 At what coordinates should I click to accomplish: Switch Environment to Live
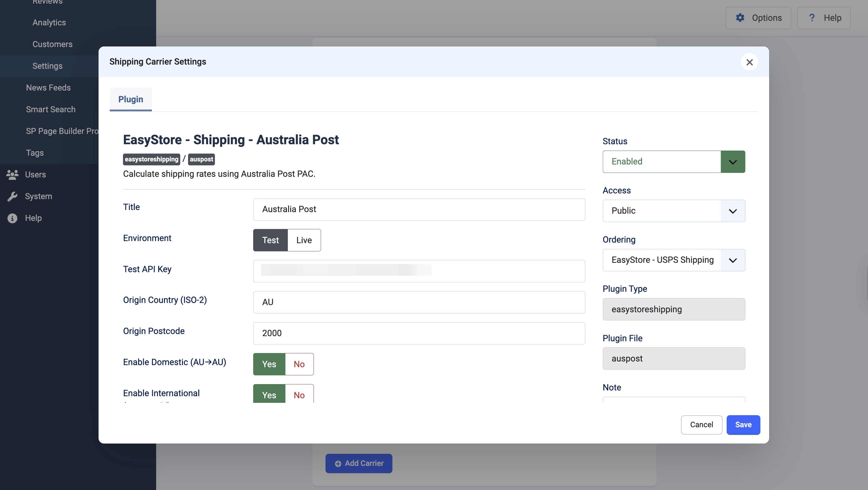pos(303,240)
